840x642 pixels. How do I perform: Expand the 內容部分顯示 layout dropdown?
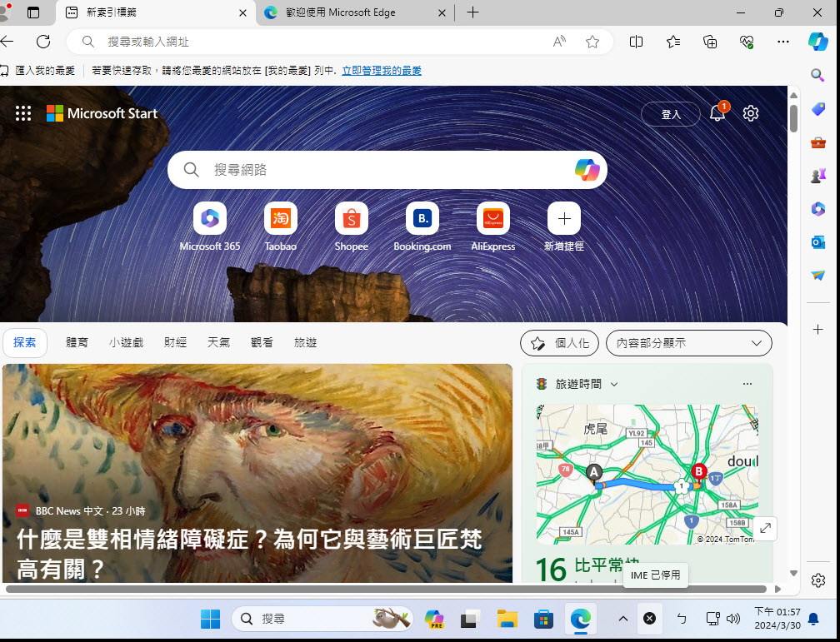[689, 343]
